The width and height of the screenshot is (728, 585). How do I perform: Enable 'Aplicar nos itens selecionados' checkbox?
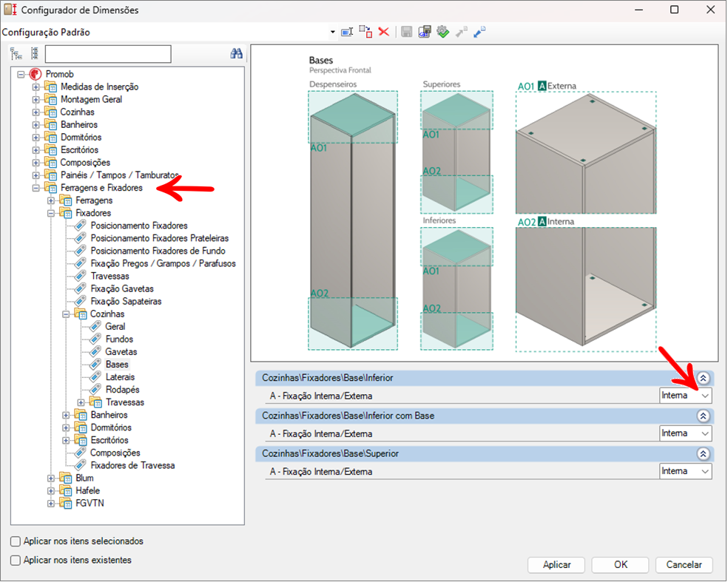(x=16, y=541)
